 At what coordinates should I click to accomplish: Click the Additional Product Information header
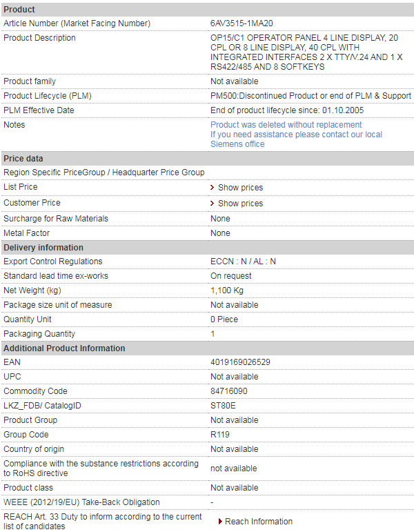[x=207, y=348]
